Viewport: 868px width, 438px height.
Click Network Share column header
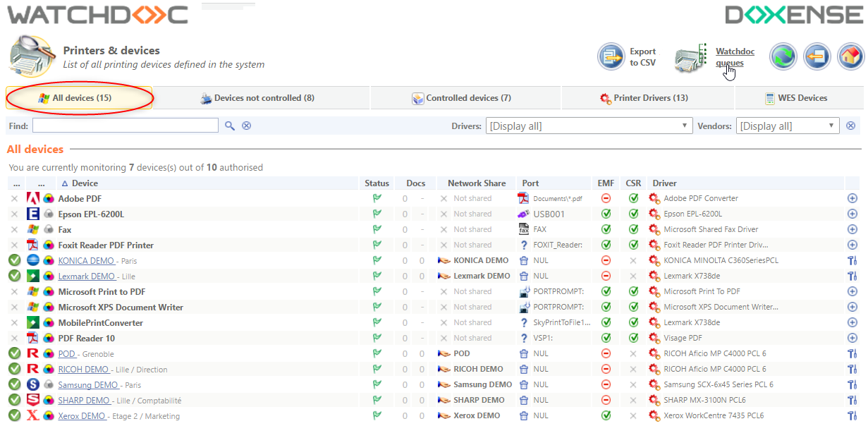tap(477, 183)
